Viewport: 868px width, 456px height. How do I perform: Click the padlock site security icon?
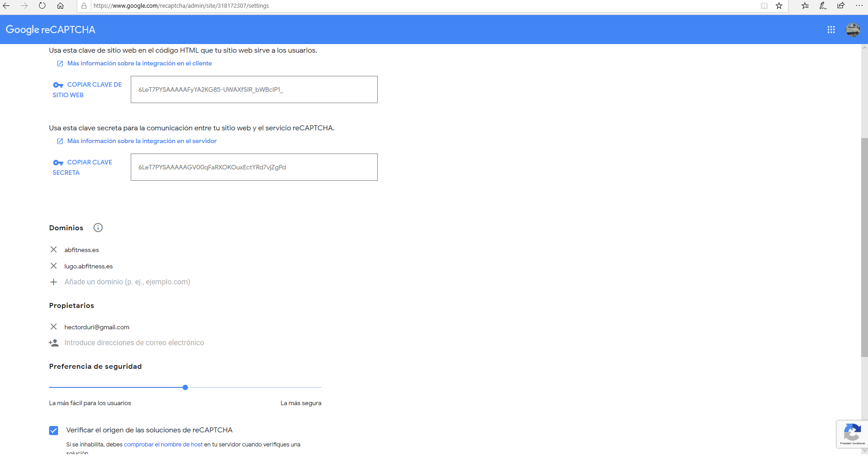tap(84, 5)
